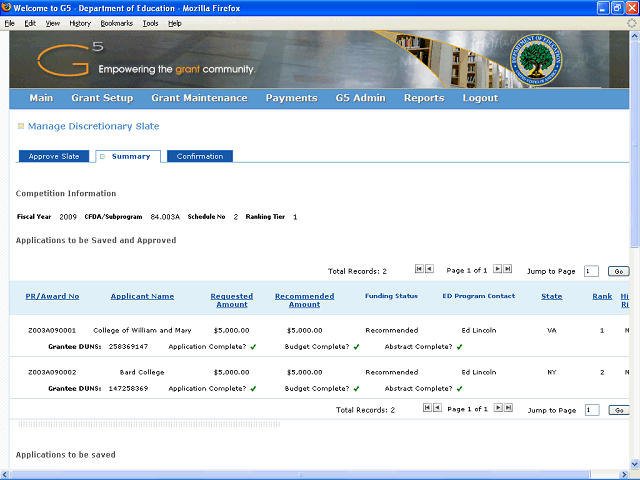This screenshot has width=640, height=480.
Task: Click Department of Education seal logo
Action: 543,62
